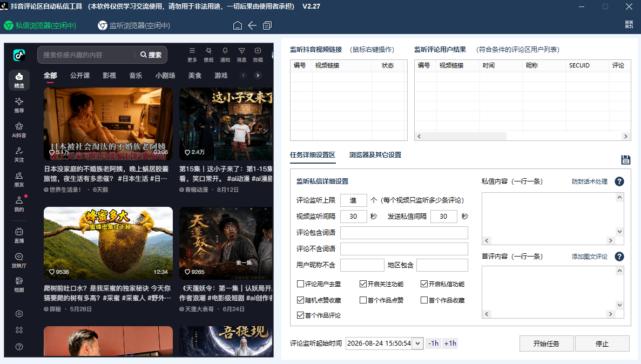
Task: Click help icon beside 添加图文评论
Action: pos(619,257)
